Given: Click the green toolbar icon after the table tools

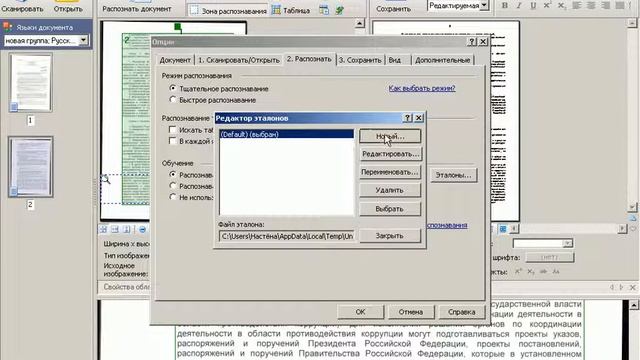Looking at the screenshot, I should (x=339, y=10).
